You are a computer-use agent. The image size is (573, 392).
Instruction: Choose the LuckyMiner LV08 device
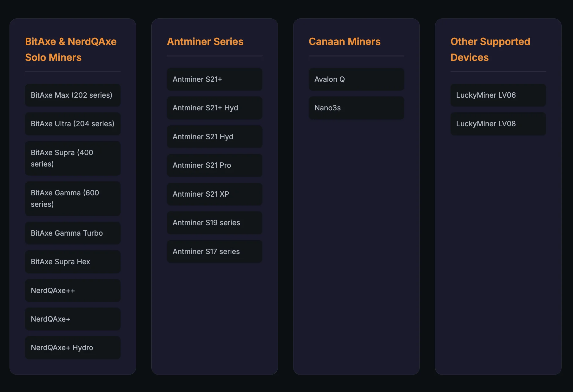498,124
